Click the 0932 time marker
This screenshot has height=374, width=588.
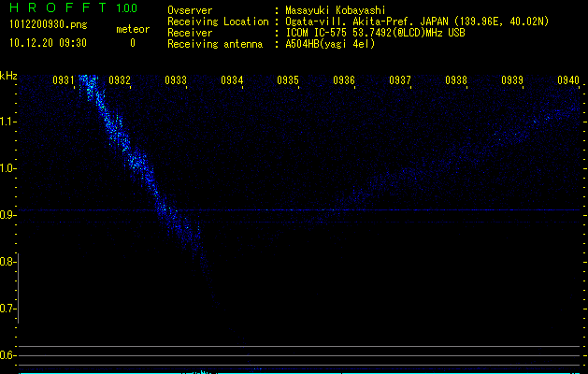click(x=120, y=80)
